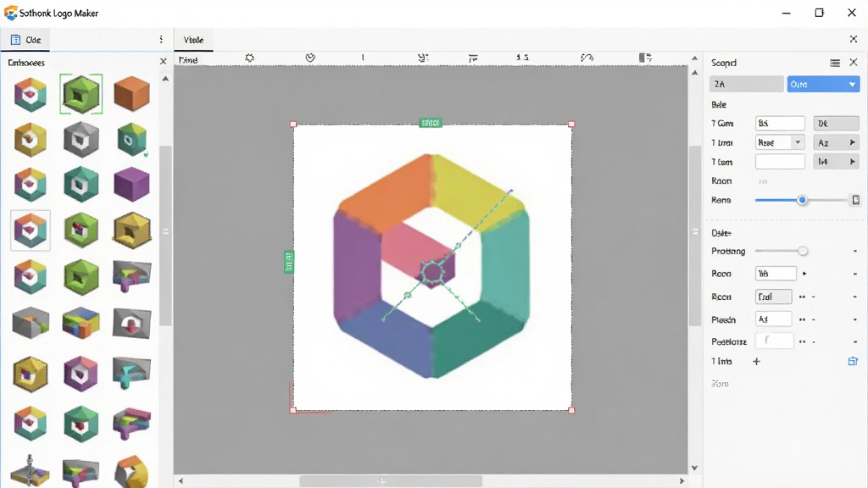Click the horizontal scrollbar thumb under the canvas
The width and height of the screenshot is (868, 488).
click(391, 481)
